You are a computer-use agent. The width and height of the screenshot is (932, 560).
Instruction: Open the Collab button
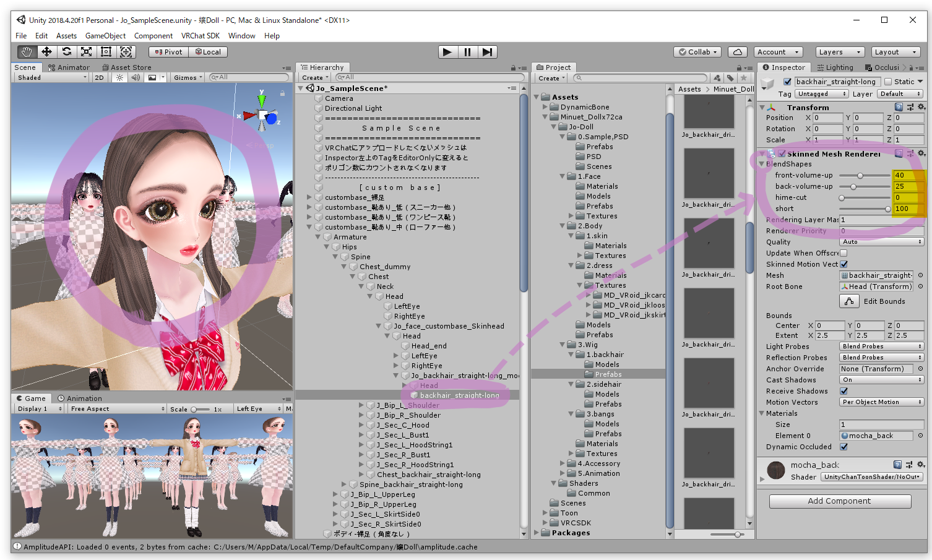[x=698, y=52]
